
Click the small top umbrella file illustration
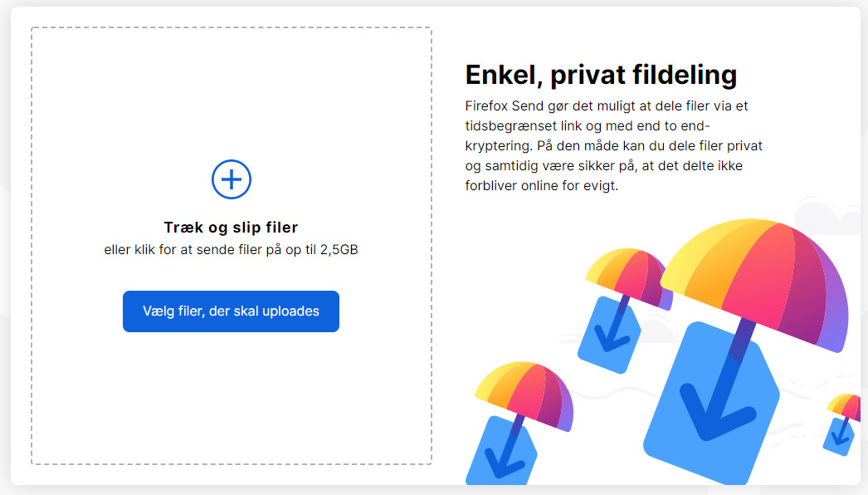pos(626,309)
